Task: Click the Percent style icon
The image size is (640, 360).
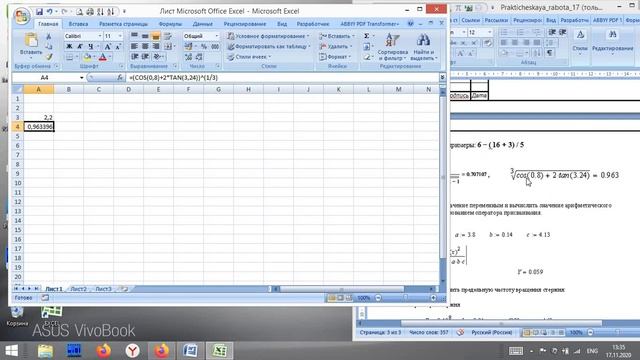Action: pos(204,47)
